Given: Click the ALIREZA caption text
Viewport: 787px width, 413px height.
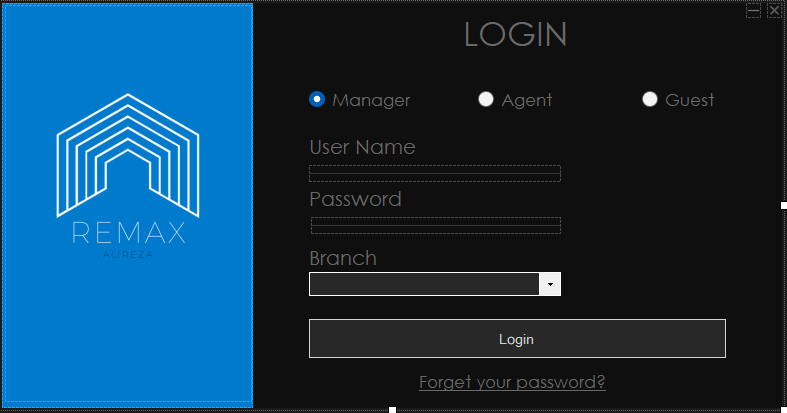Looking at the screenshot, I should [128, 254].
